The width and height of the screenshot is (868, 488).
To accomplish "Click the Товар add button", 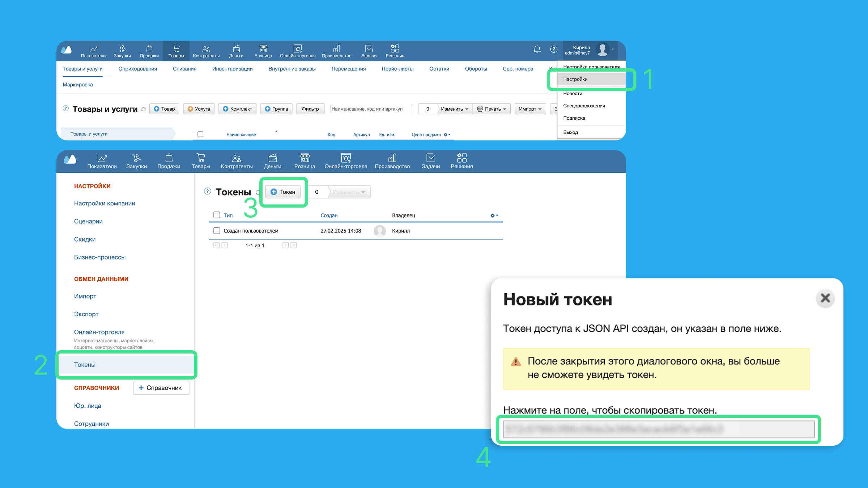I will (164, 109).
